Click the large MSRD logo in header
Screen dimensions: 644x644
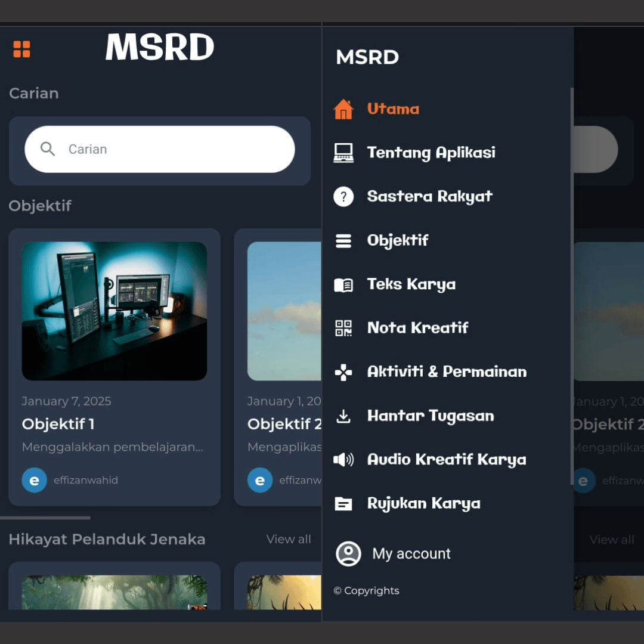click(x=160, y=47)
